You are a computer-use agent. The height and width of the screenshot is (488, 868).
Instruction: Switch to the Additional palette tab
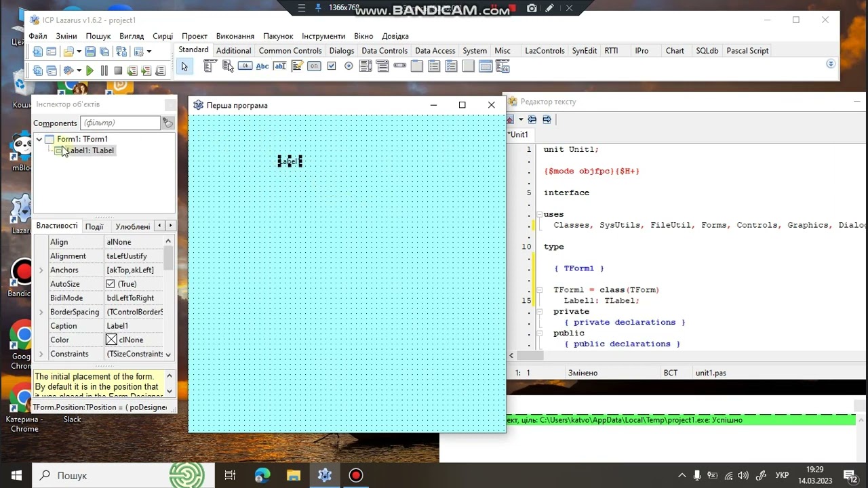coord(234,51)
